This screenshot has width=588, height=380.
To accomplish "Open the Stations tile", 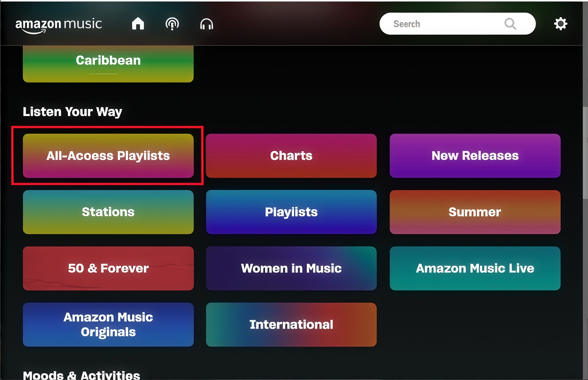I will [108, 212].
